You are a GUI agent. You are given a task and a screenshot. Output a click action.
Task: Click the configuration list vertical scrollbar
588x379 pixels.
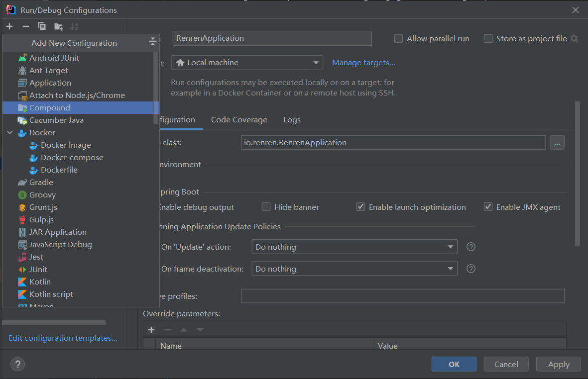pyautogui.click(x=156, y=88)
